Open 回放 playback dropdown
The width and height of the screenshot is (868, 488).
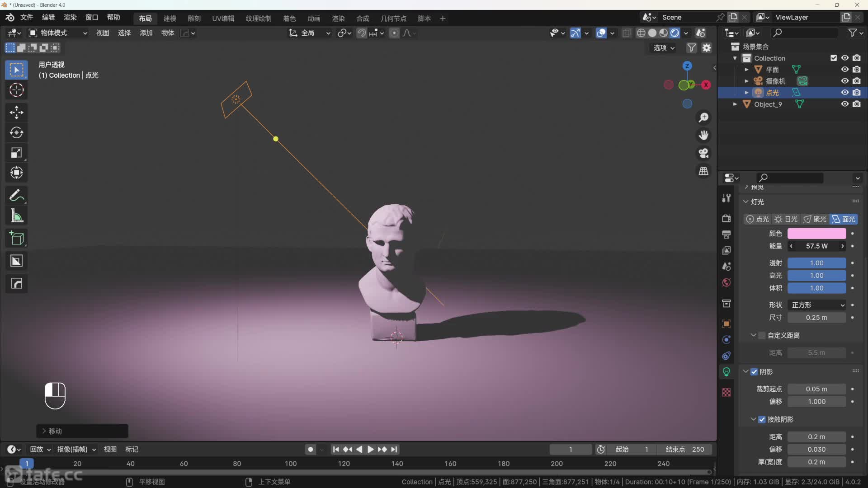pyautogui.click(x=40, y=449)
